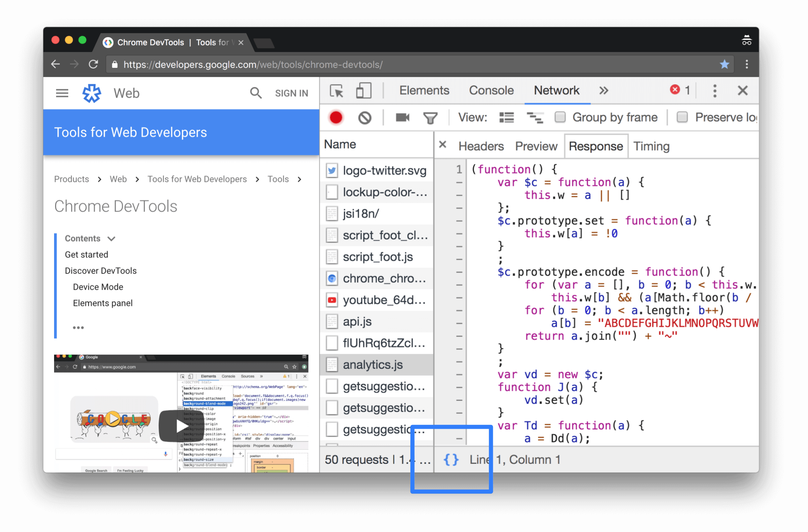Click the Network tab in DevTools
This screenshot has height=532, width=808.
[x=556, y=91]
